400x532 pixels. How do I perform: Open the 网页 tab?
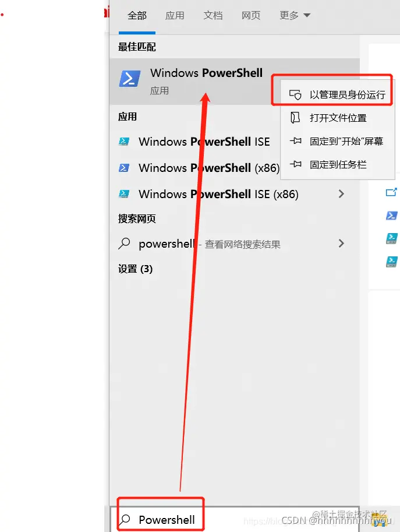tap(251, 16)
